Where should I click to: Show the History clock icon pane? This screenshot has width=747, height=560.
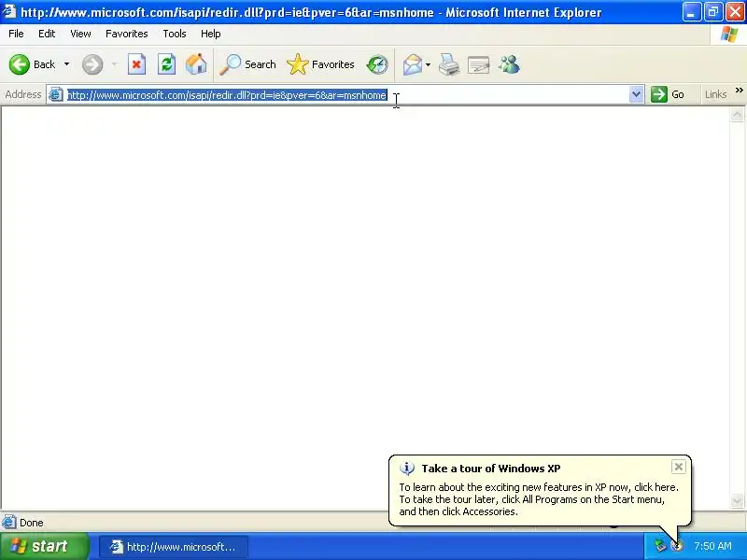377,64
